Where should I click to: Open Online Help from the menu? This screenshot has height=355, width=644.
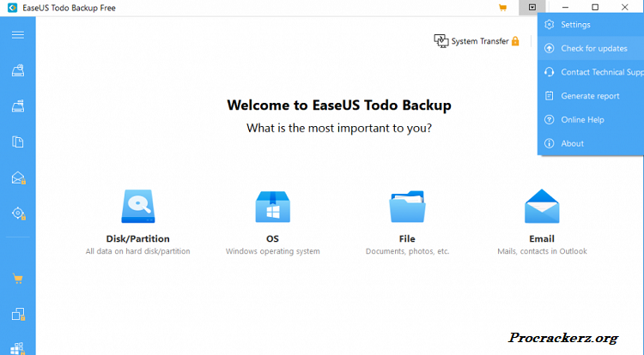pyautogui.click(x=582, y=120)
